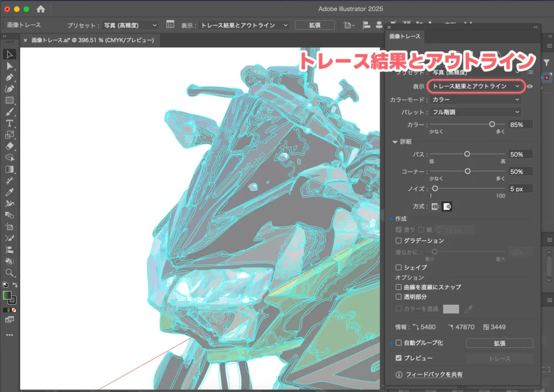
Task: Click the Home icon in title bar
Action: 41,9
